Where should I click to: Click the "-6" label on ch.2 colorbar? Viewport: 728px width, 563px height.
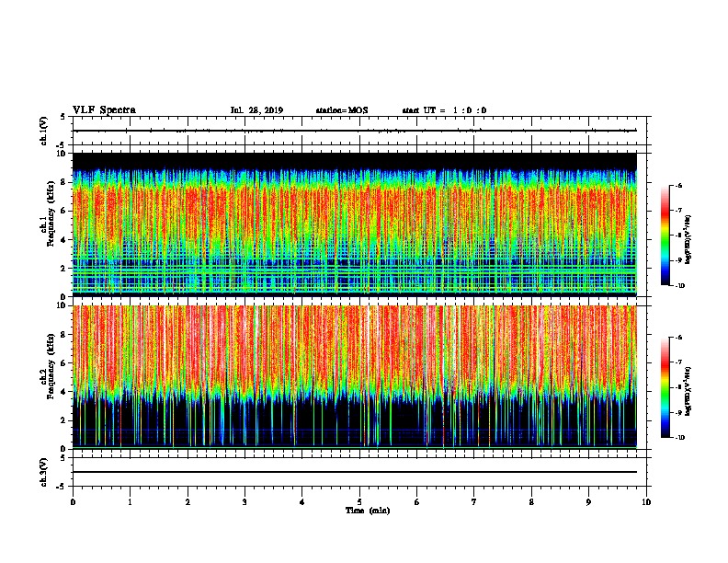coord(678,338)
